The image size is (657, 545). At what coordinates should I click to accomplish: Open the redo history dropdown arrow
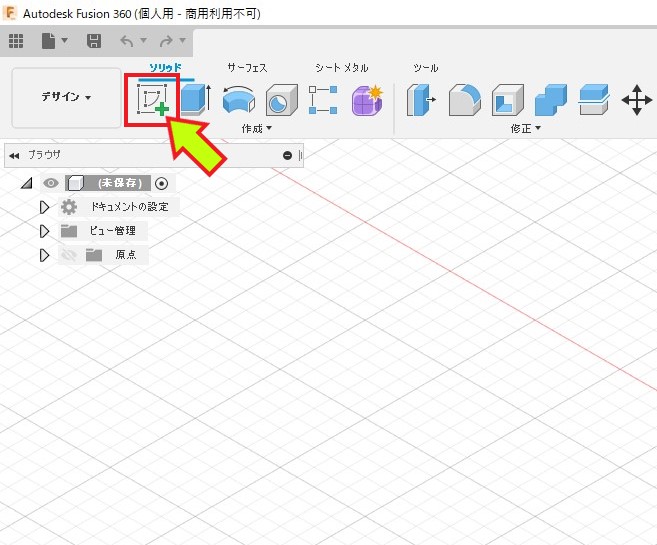click(x=182, y=40)
